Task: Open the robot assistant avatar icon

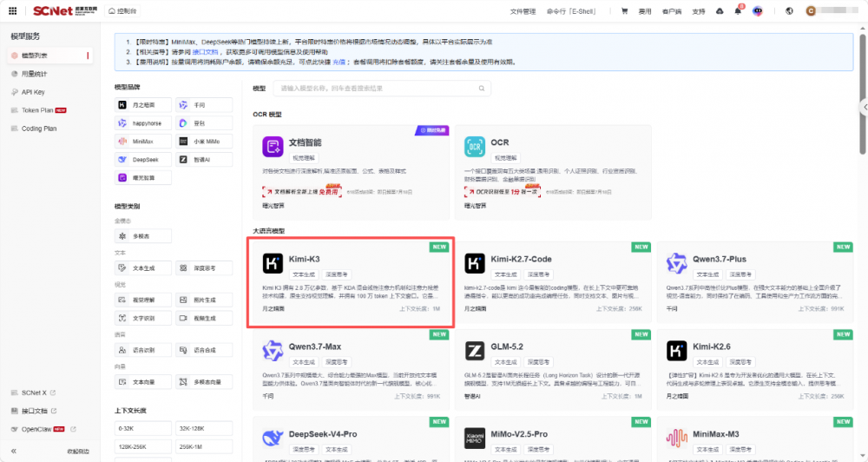Action: click(x=757, y=10)
